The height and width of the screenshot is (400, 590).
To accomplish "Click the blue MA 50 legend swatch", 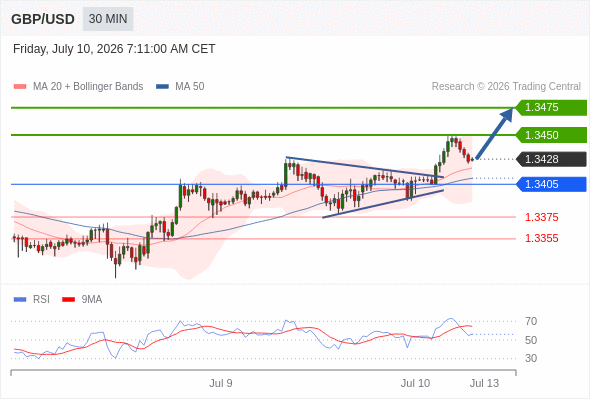I will (162, 87).
